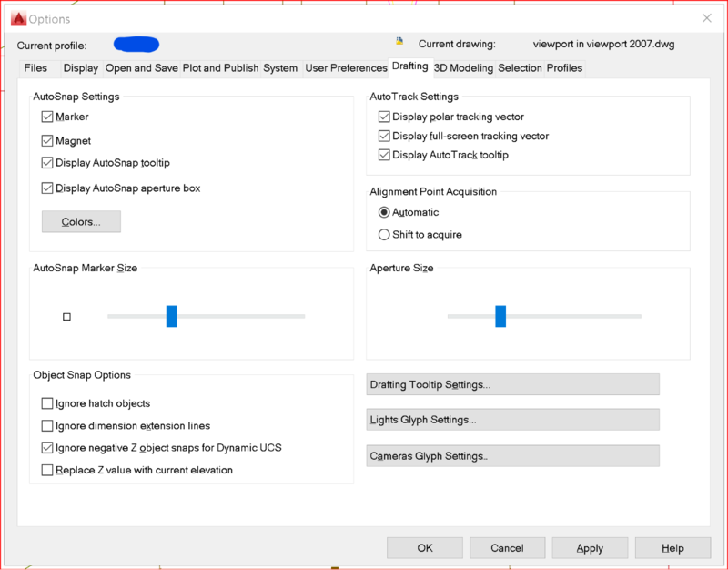
Task: Check Replace Z value with current elevation
Action: coord(47,471)
